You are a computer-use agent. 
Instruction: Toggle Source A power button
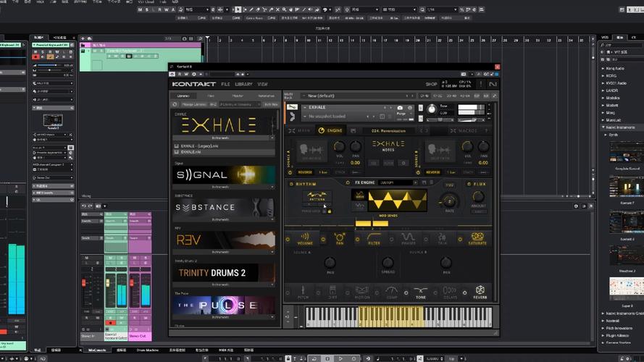click(290, 172)
